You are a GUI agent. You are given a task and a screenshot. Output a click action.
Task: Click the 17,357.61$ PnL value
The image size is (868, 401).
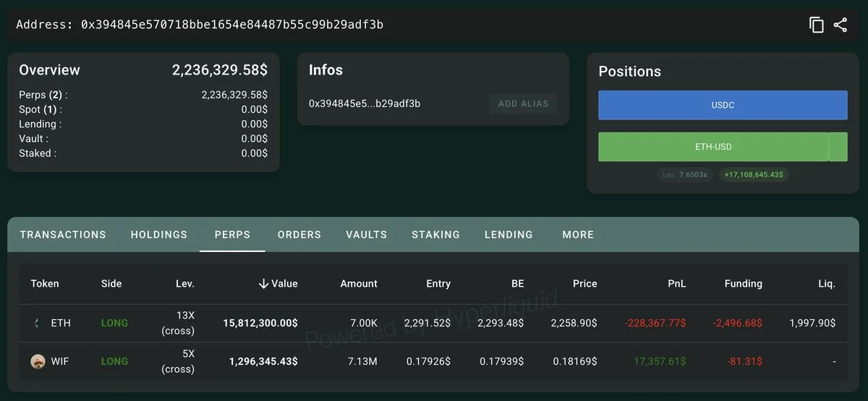coord(660,361)
